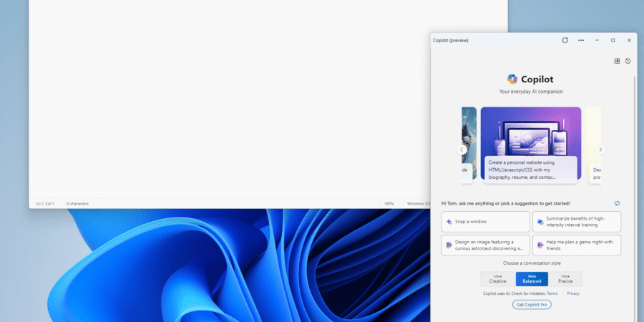Refresh the suggestions with the blue cycle icon
The height and width of the screenshot is (322, 644).
pyautogui.click(x=617, y=203)
